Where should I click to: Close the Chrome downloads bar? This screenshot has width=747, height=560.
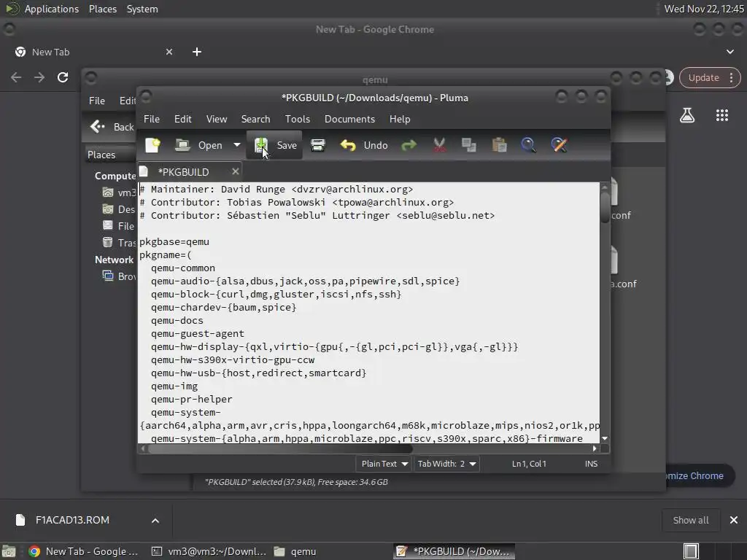[x=734, y=520]
